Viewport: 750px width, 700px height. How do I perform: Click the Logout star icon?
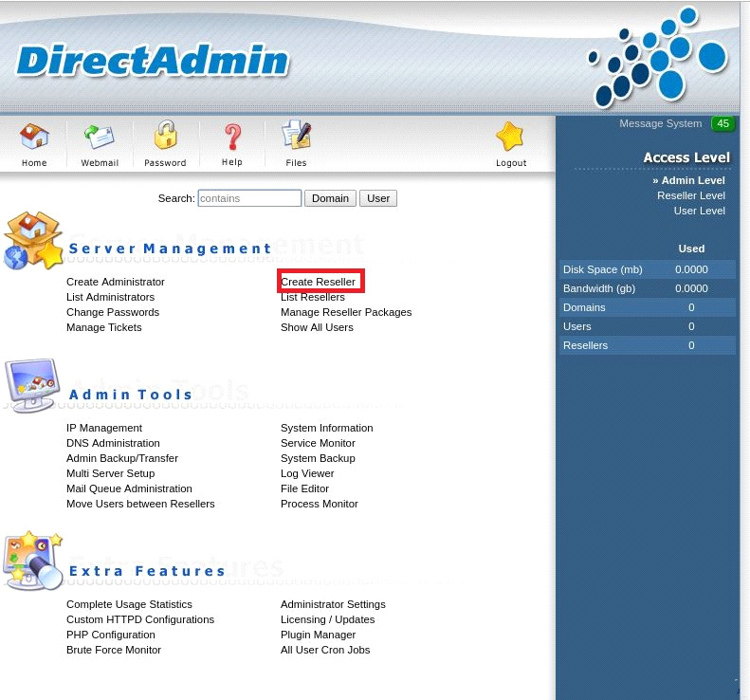click(x=510, y=138)
